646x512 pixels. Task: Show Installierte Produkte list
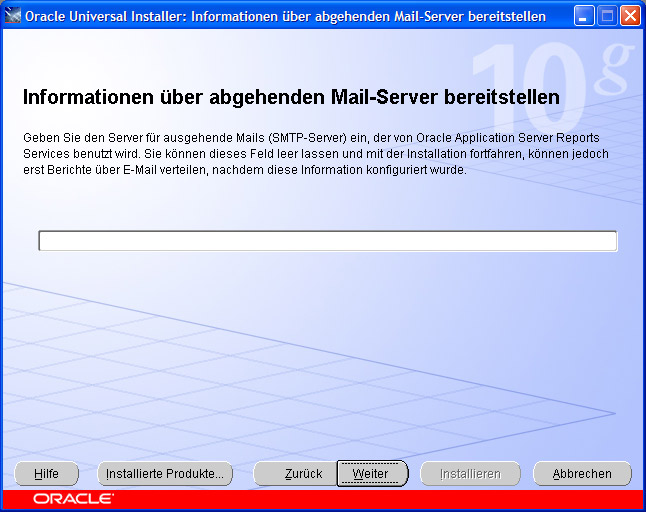click(x=165, y=474)
